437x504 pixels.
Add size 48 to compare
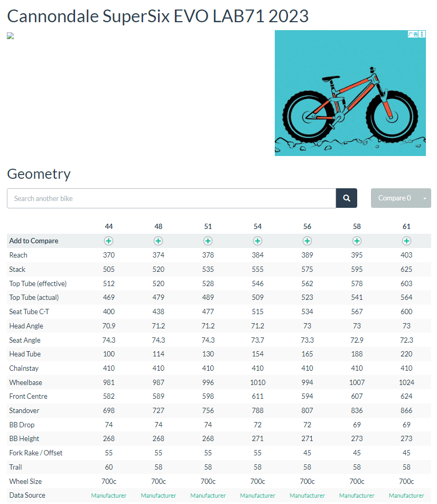(158, 241)
